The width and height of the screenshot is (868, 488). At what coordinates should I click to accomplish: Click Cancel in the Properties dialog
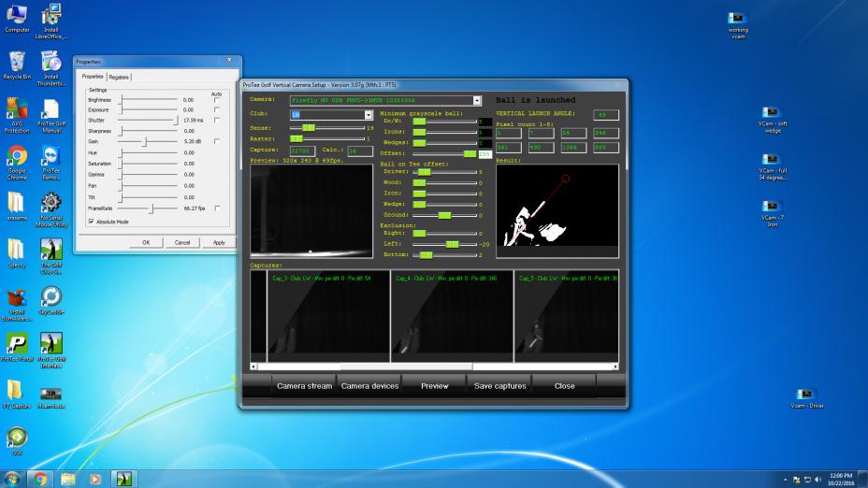[x=182, y=242]
